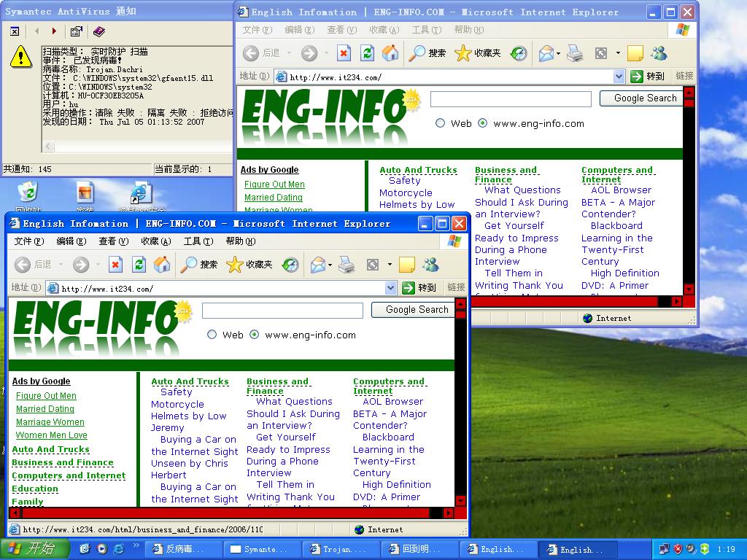Go Home in back IE window toolbar
Image resolution: width=747 pixels, height=560 pixels.
coord(390,52)
